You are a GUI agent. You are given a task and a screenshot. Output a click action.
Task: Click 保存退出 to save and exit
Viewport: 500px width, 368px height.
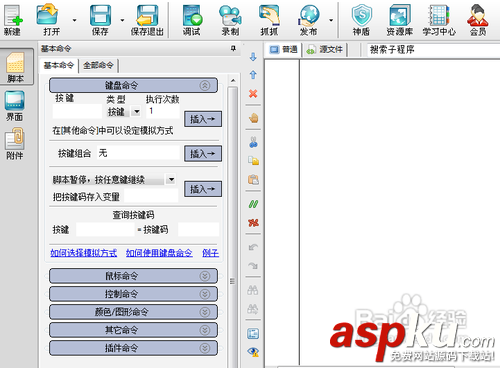coord(147,20)
